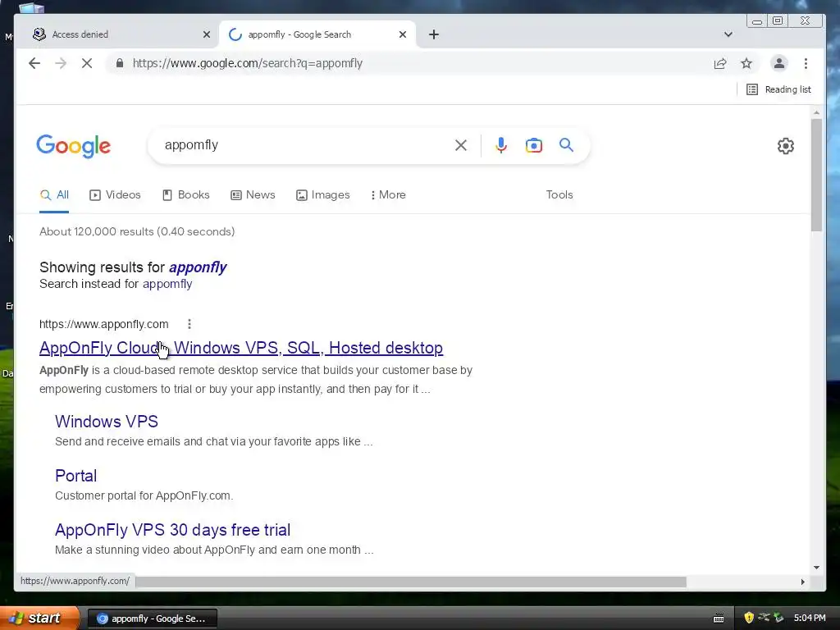Click the result count text

[137, 232]
